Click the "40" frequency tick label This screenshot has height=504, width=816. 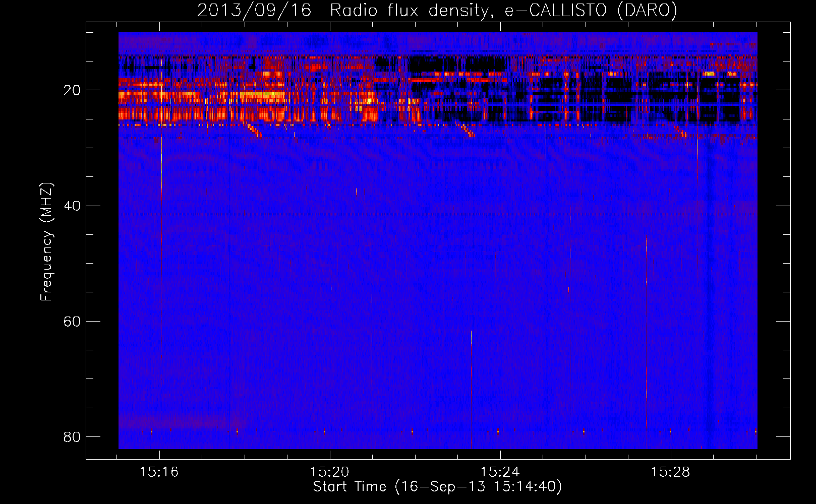point(72,206)
